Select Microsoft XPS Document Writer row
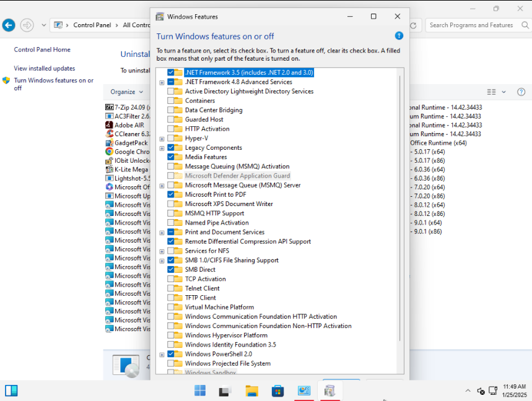The width and height of the screenshot is (532, 401). 229,204
